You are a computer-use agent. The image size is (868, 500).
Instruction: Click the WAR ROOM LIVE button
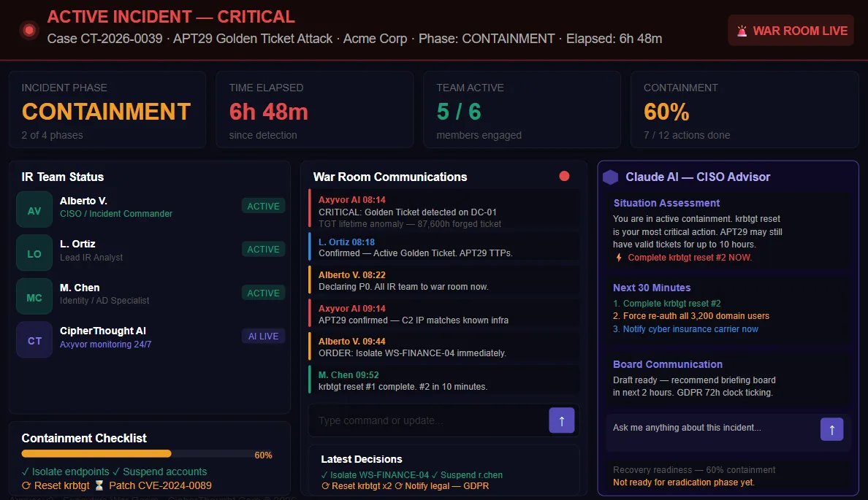(791, 31)
